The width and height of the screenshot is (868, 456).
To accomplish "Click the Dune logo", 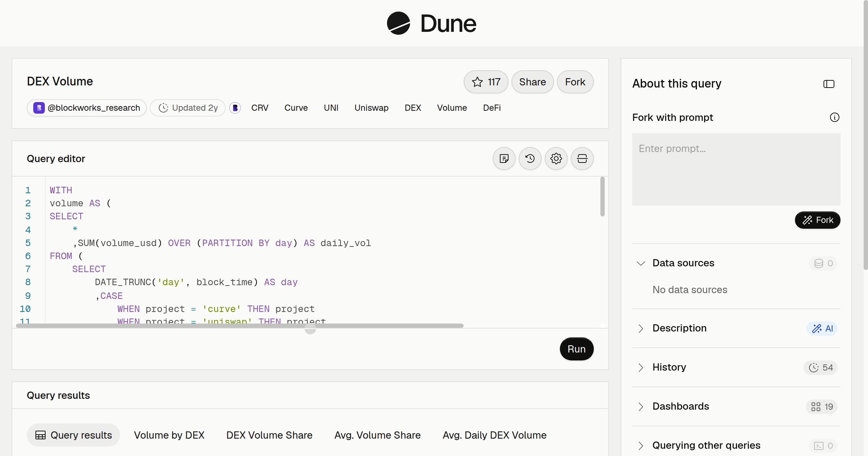I will [x=431, y=24].
